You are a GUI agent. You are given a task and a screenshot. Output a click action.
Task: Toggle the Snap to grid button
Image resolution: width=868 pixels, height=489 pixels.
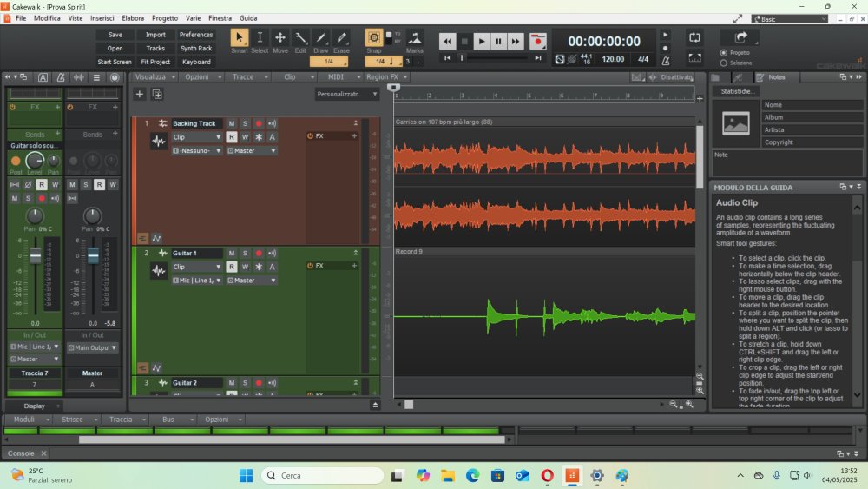[x=373, y=37]
